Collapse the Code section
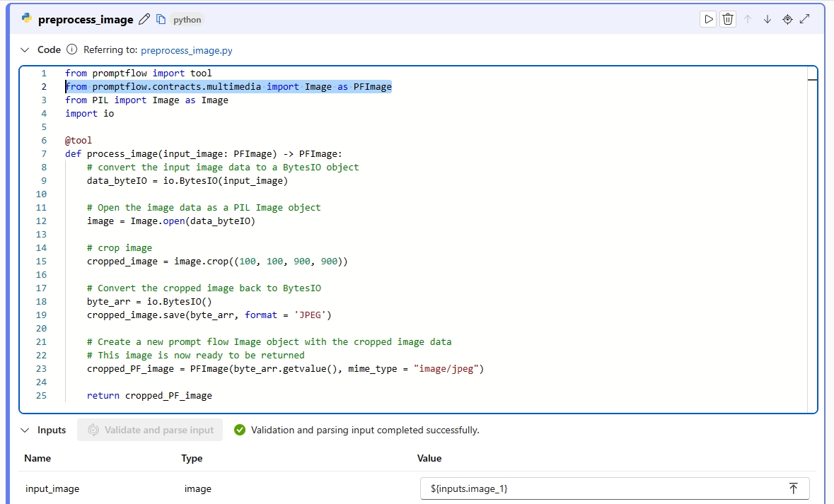The height and width of the screenshot is (504, 834). pos(25,49)
